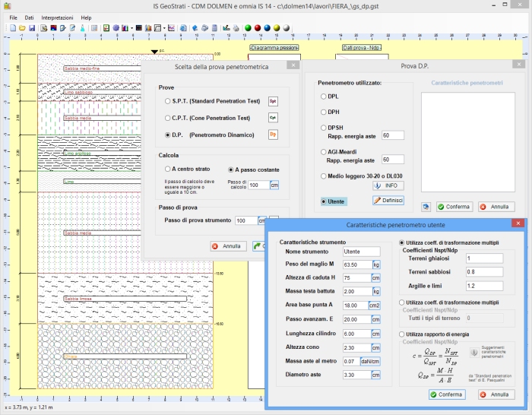Click the red and blue image toolbar icon
The height and width of the screenshot is (415, 532).
pyautogui.click(x=54, y=28)
